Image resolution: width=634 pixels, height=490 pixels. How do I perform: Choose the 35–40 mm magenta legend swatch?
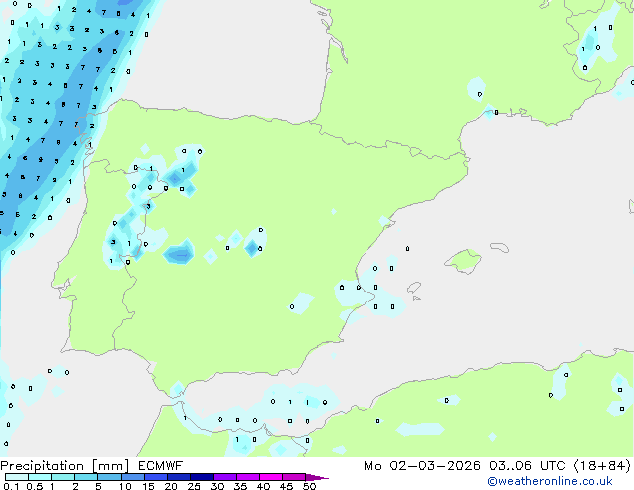coord(247,477)
